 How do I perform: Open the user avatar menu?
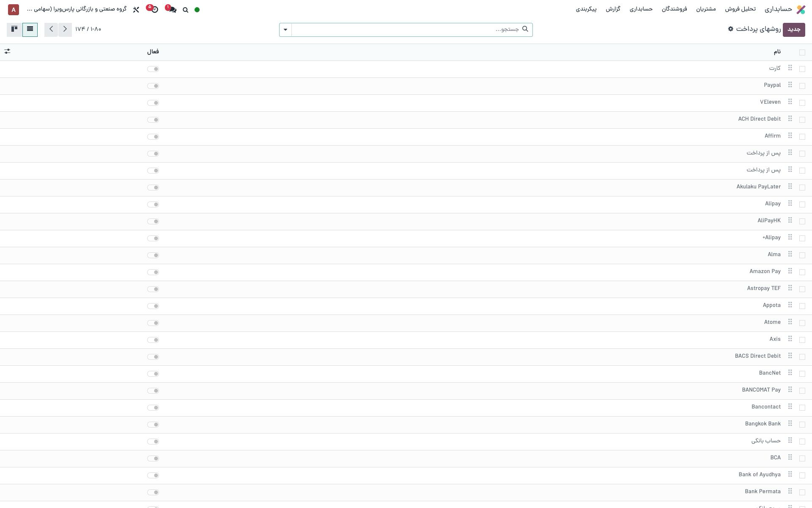click(14, 9)
